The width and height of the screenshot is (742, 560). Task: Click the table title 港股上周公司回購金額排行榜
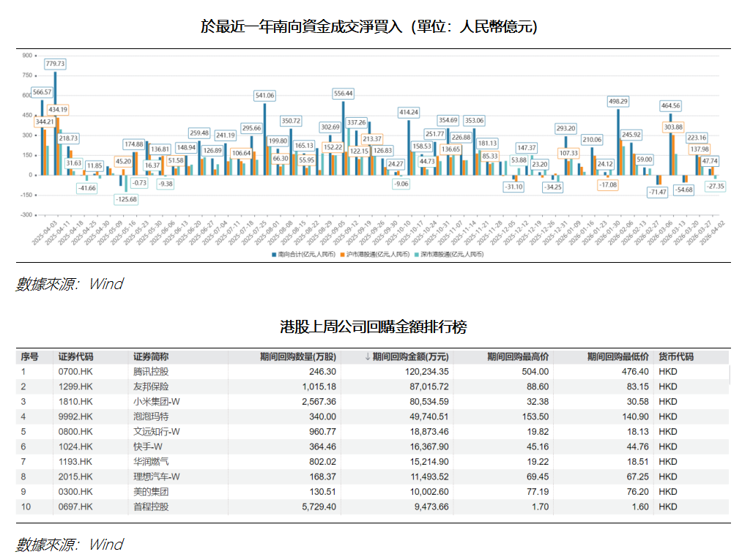coord(374,326)
